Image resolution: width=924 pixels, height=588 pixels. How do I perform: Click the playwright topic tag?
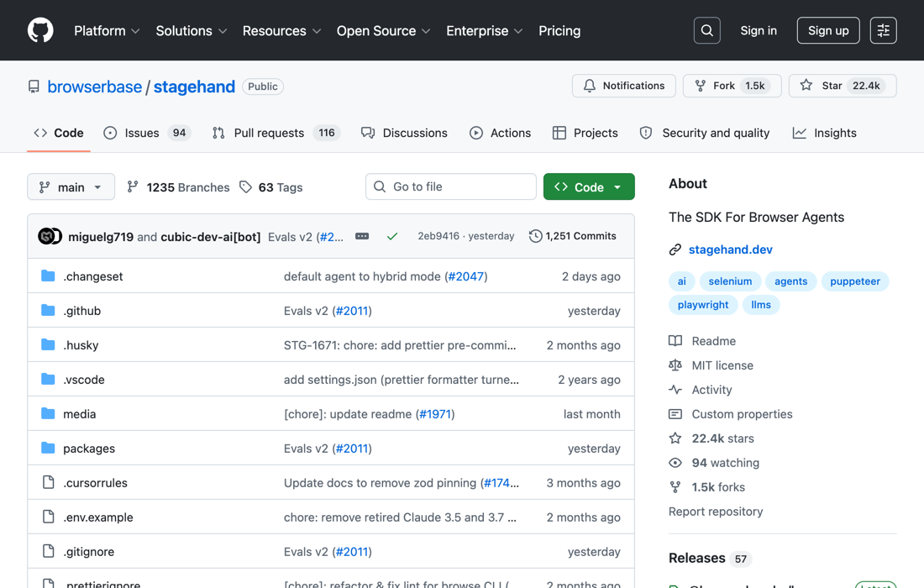coord(703,305)
